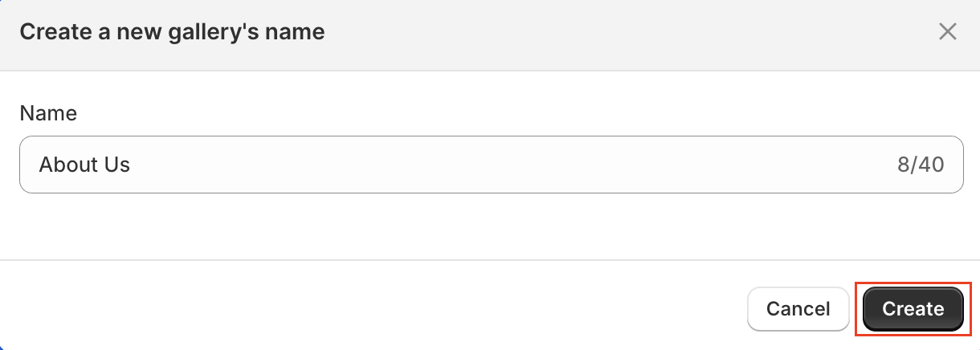Screen dimensions: 980x350
Task: Dismiss the dialog using the X
Action: click(948, 32)
